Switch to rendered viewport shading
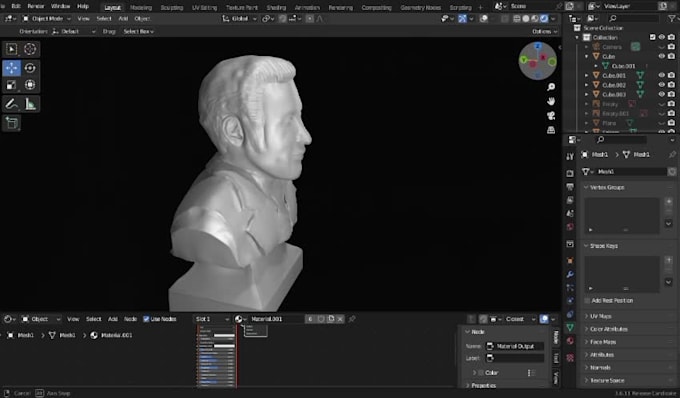Viewport: 680px width, 398px height. coord(544,19)
